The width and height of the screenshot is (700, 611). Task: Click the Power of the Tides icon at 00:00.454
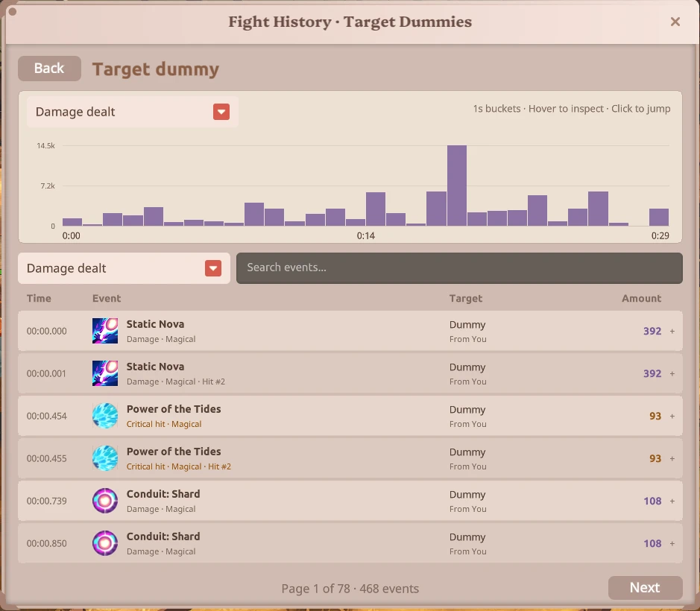(x=105, y=416)
